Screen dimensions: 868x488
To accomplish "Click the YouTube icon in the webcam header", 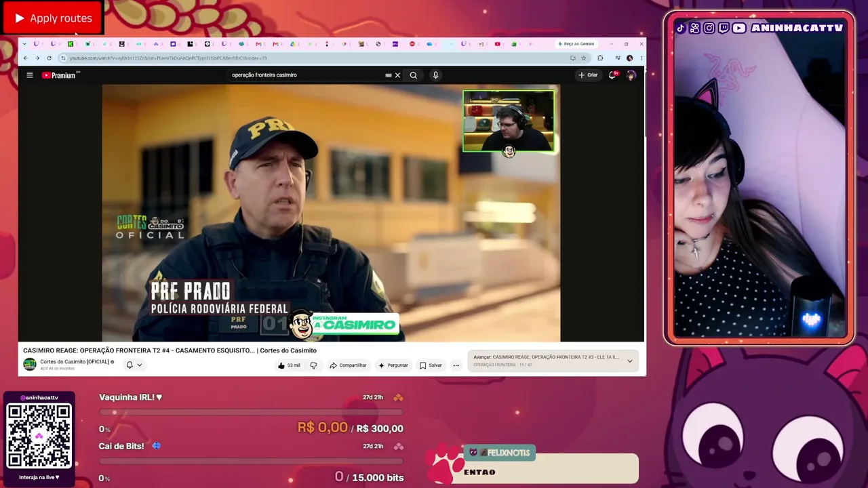I will point(739,28).
